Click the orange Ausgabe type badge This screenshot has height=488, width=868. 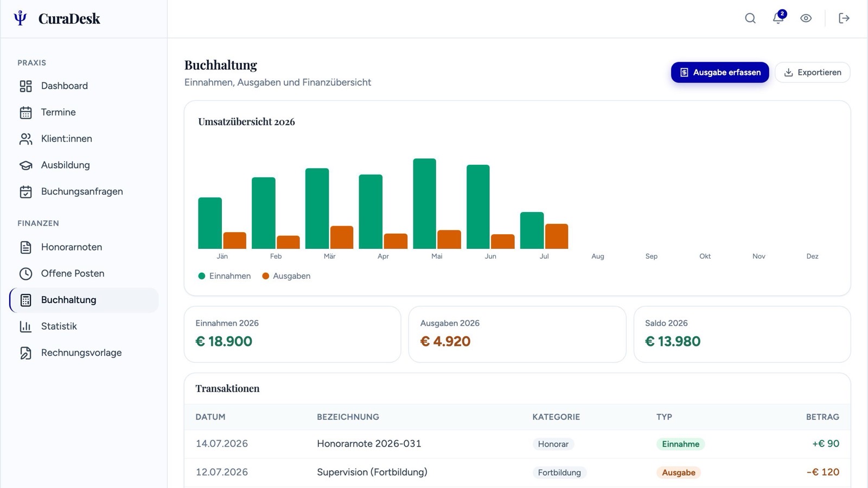coord(679,473)
